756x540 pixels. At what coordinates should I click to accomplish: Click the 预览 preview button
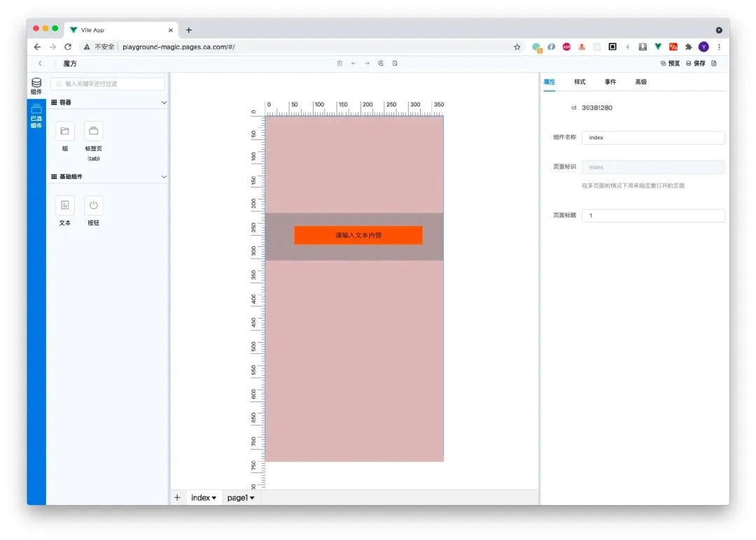(x=670, y=63)
